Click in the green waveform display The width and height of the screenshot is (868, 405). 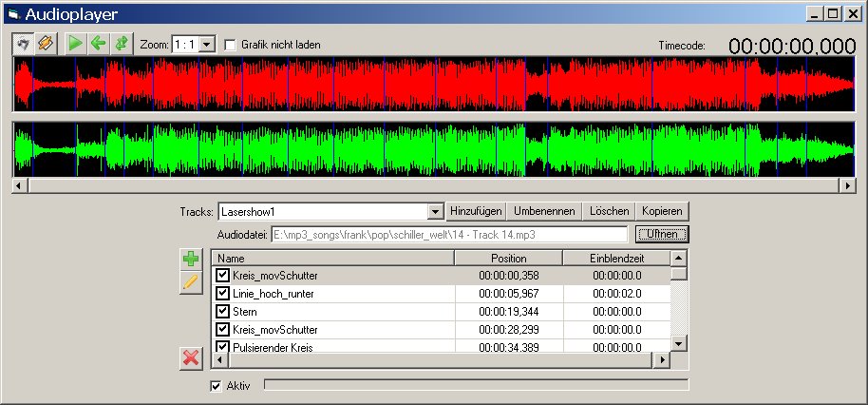435,149
